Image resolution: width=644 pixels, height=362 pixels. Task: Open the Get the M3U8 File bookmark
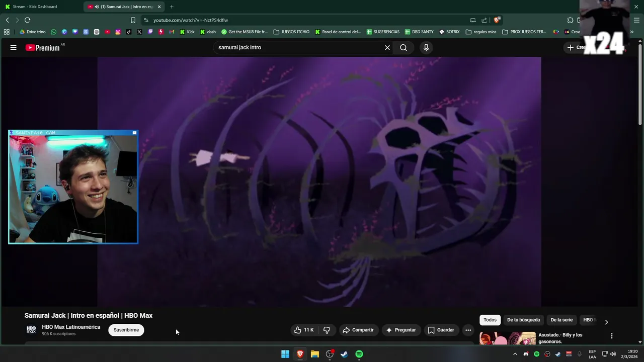pyautogui.click(x=245, y=32)
